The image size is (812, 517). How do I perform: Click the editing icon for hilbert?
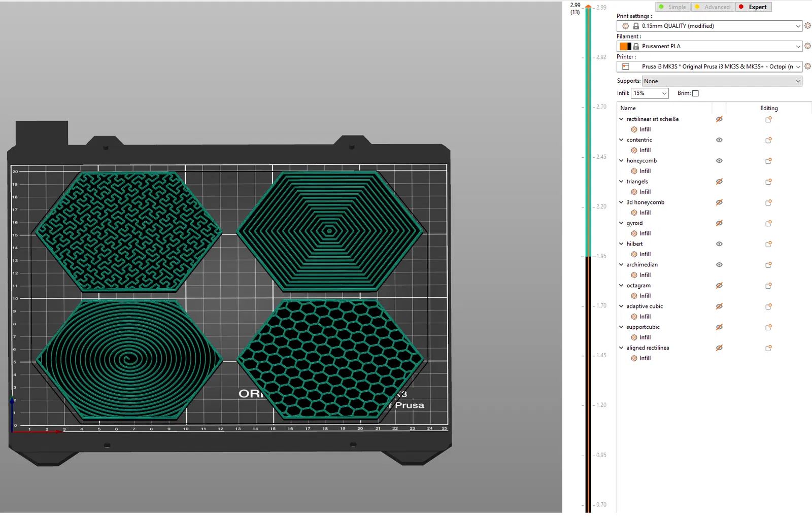(x=768, y=244)
